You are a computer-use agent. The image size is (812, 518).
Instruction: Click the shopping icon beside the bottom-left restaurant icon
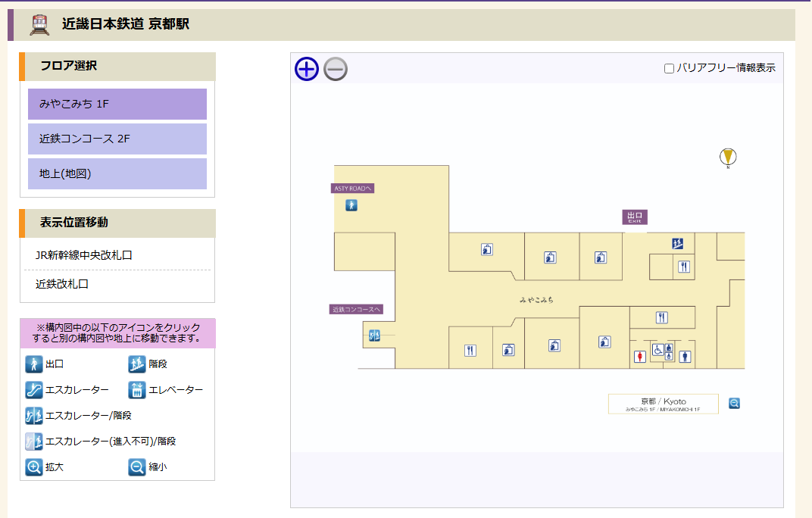point(508,350)
